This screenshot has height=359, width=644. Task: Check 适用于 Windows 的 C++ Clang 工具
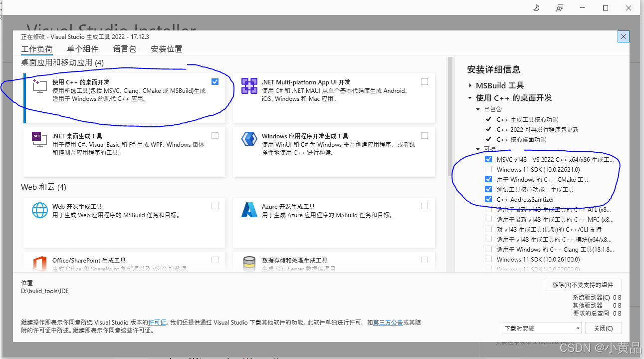tap(488, 249)
